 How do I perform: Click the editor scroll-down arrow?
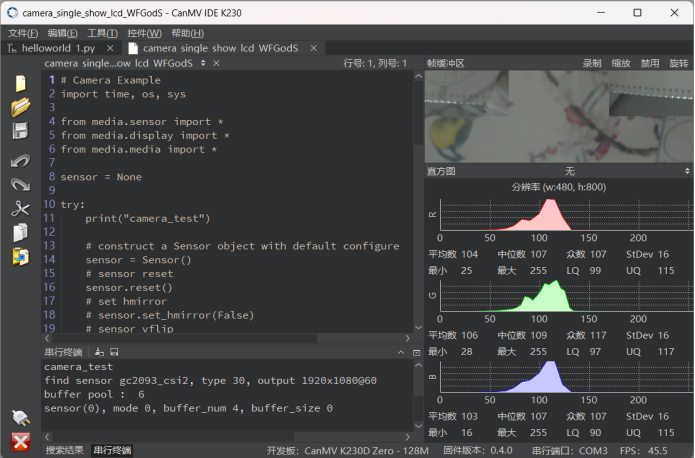pos(418,327)
